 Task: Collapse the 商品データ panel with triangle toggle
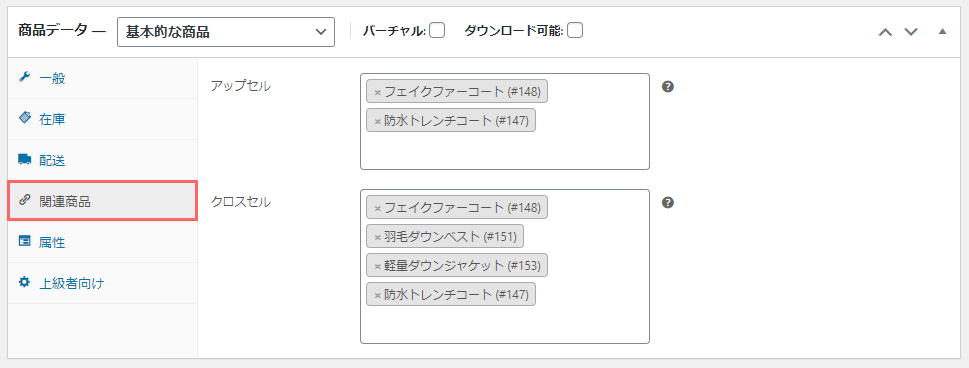[942, 31]
